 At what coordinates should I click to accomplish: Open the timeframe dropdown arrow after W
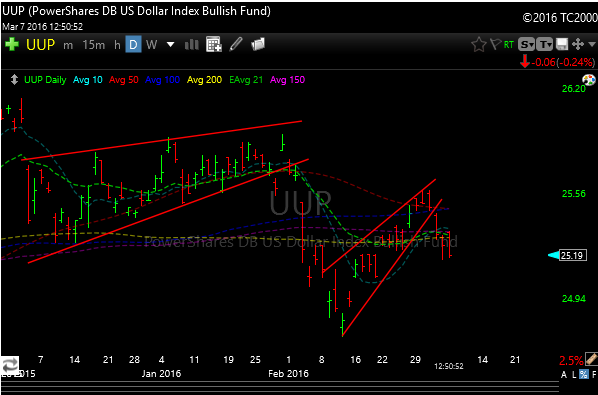(170, 45)
